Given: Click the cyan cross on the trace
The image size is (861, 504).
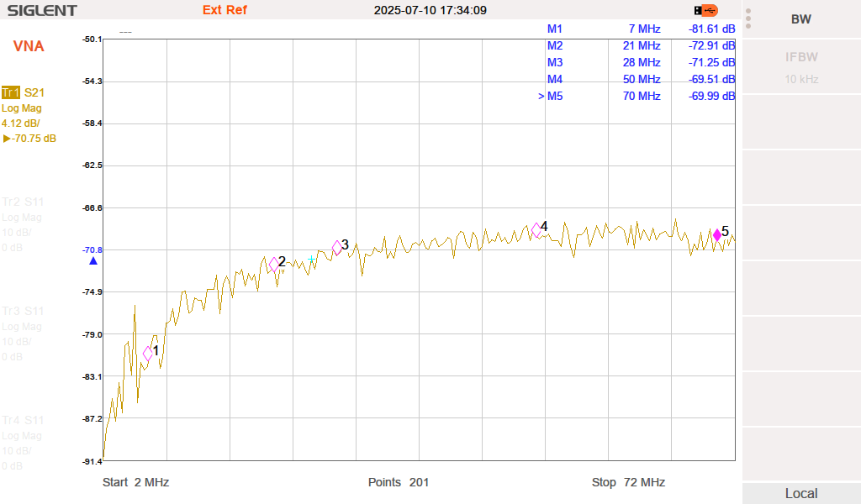Looking at the screenshot, I should pyautogui.click(x=312, y=260).
